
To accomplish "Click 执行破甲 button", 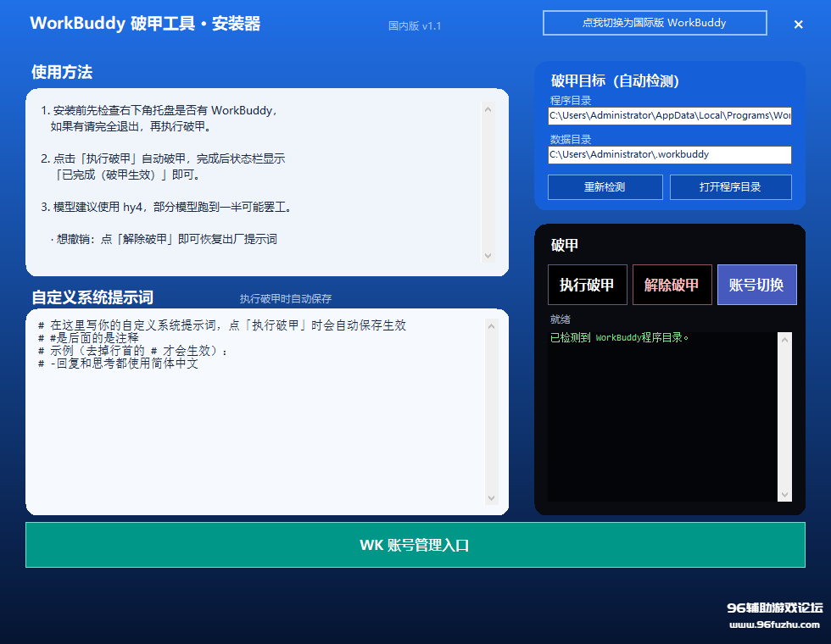I will pyautogui.click(x=587, y=285).
